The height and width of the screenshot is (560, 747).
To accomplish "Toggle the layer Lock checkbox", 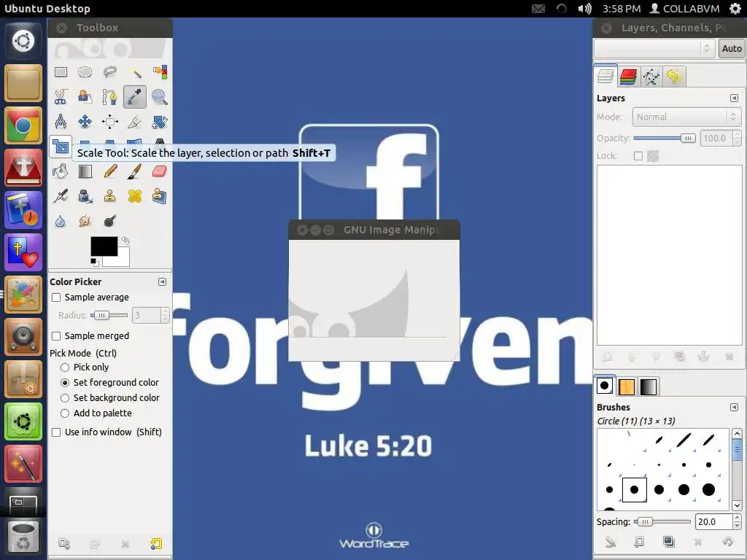I will (638, 156).
